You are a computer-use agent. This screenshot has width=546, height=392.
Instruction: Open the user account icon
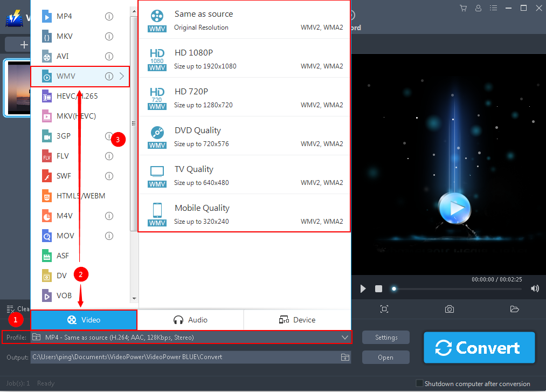(x=479, y=8)
